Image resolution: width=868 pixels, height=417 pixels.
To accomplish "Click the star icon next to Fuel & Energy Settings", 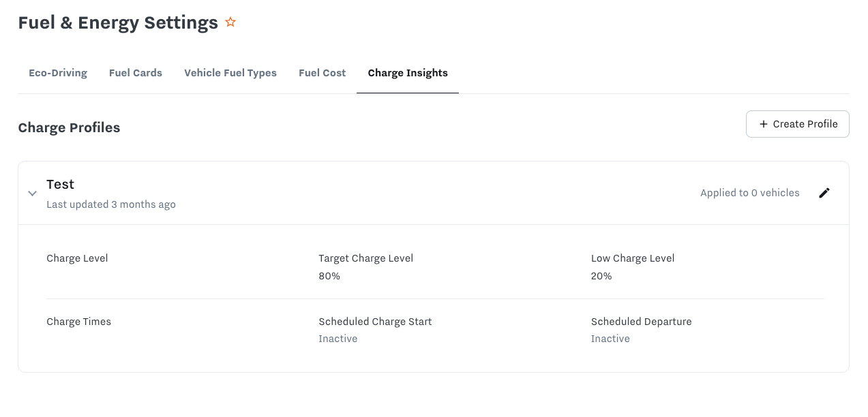I will coord(230,22).
